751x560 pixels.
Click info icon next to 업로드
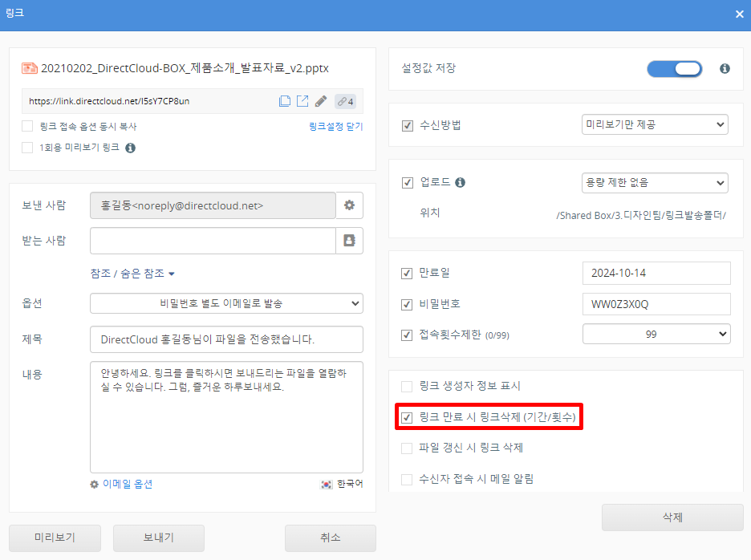pyautogui.click(x=460, y=183)
